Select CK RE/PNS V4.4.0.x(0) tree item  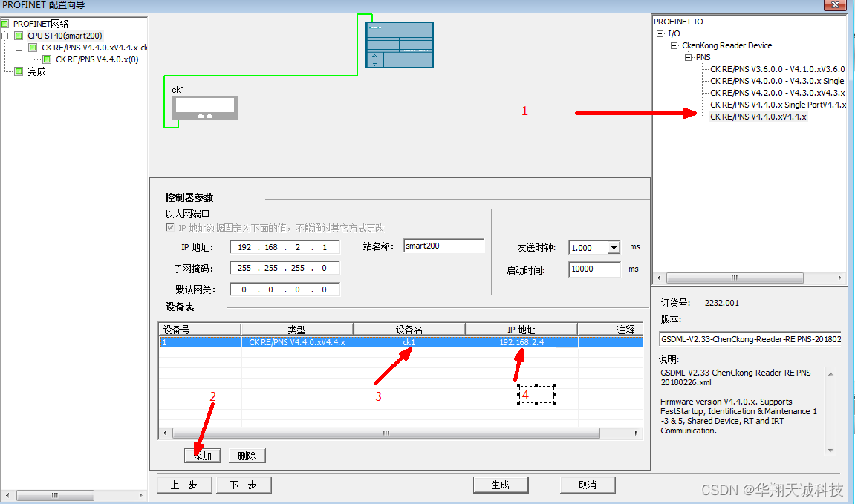click(97, 59)
